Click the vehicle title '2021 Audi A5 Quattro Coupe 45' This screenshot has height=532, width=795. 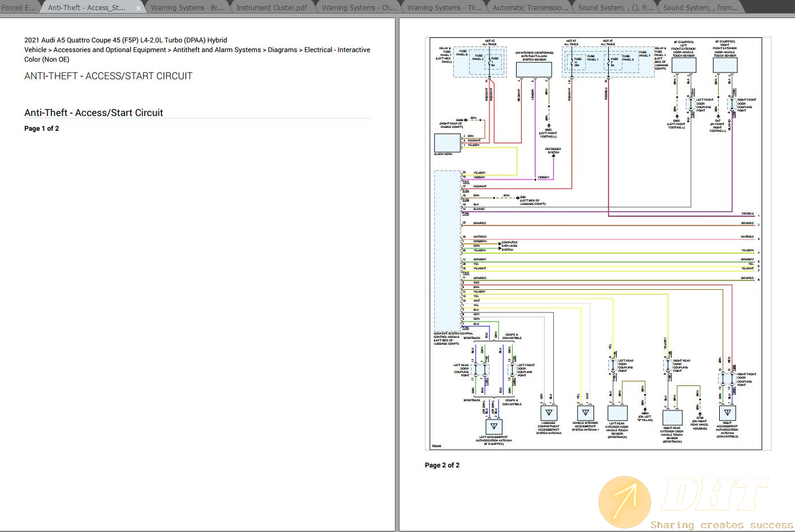pos(126,40)
